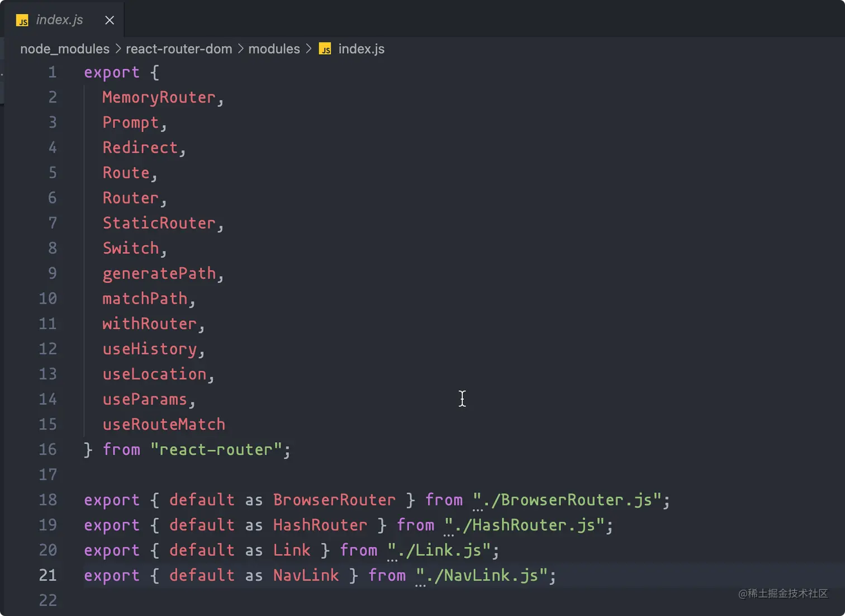845x616 pixels.
Task: Expand the chevron after node_modules
Action: [x=117, y=49]
